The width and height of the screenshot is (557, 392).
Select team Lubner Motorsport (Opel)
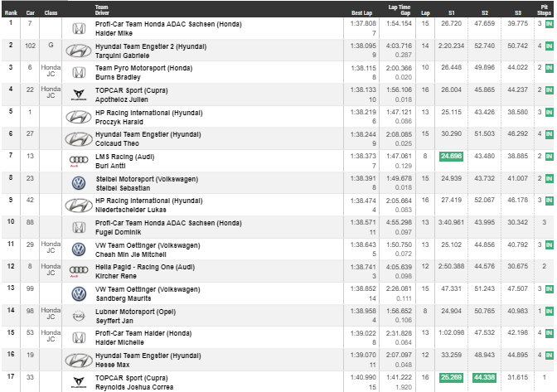(x=135, y=312)
